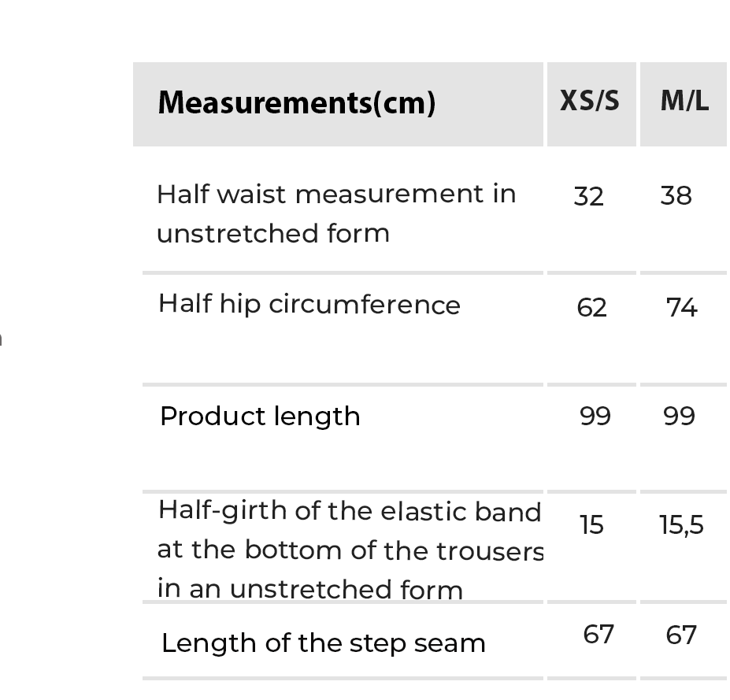Click XS/S half hip value 62
This screenshot has width=730, height=700.
click(x=592, y=307)
